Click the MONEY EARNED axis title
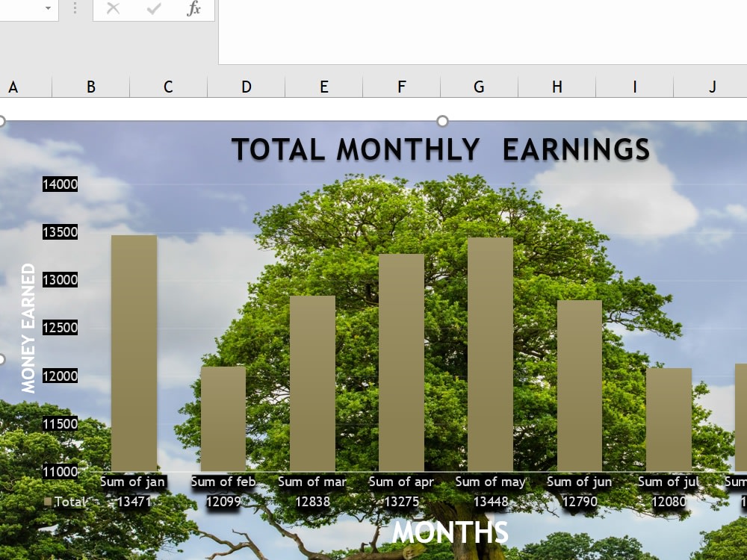 [x=28, y=328]
